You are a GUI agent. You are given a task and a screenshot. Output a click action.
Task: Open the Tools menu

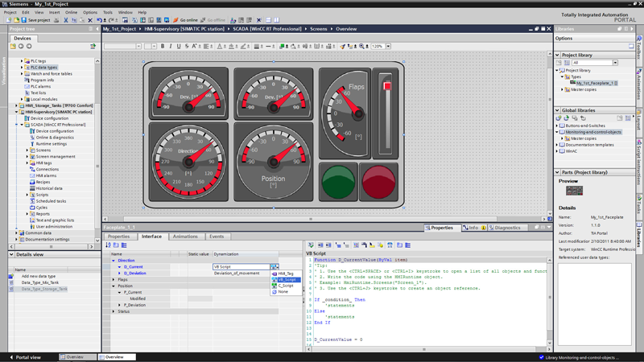click(108, 12)
